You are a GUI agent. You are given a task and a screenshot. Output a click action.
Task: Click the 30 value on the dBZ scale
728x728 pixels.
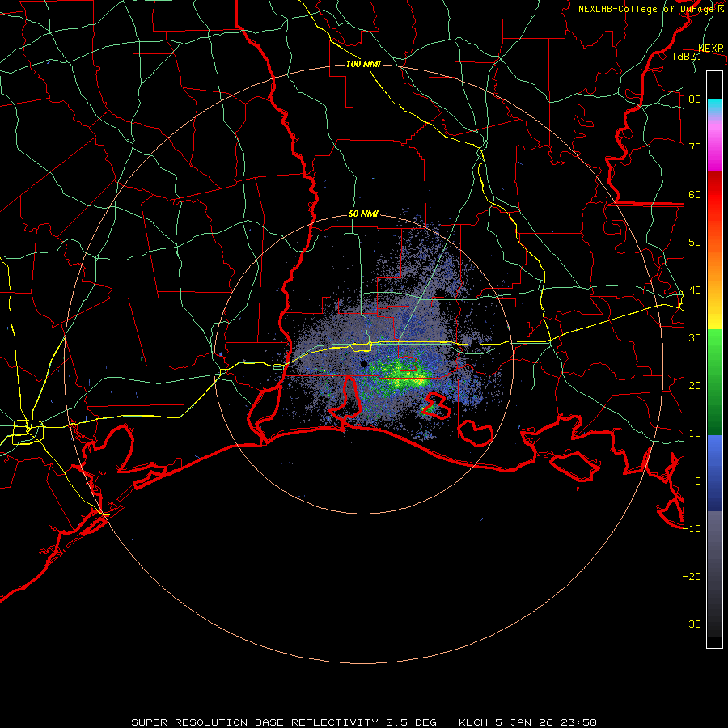point(695,338)
